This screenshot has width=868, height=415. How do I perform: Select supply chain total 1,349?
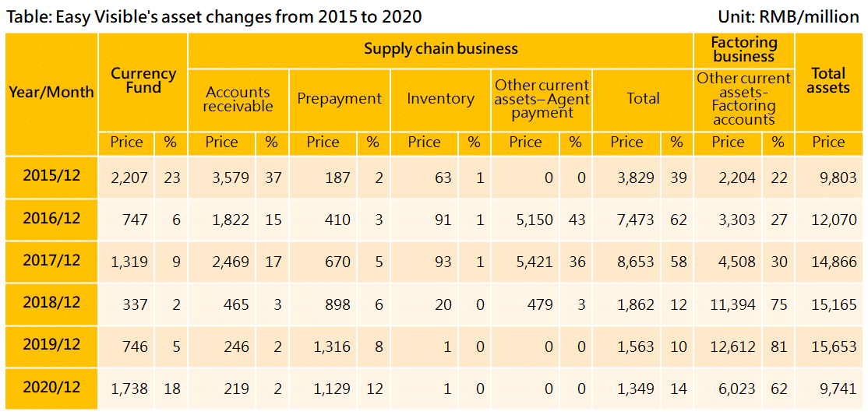click(635, 389)
